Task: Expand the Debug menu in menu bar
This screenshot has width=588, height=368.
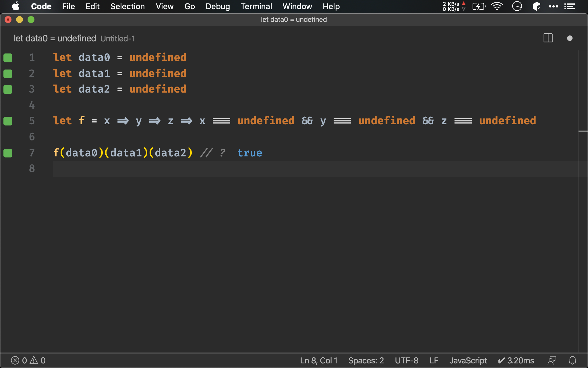Action: click(218, 6)
